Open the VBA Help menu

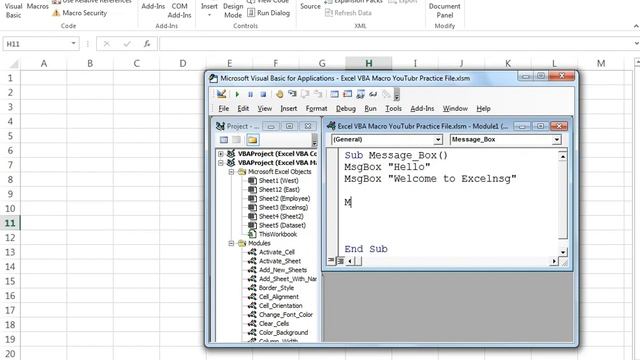tap(483, 109)
